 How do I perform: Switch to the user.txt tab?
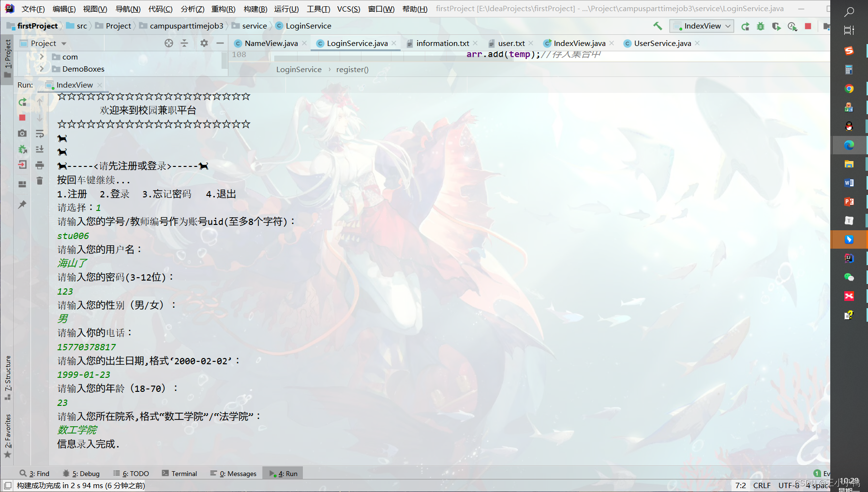pos(511,43)
